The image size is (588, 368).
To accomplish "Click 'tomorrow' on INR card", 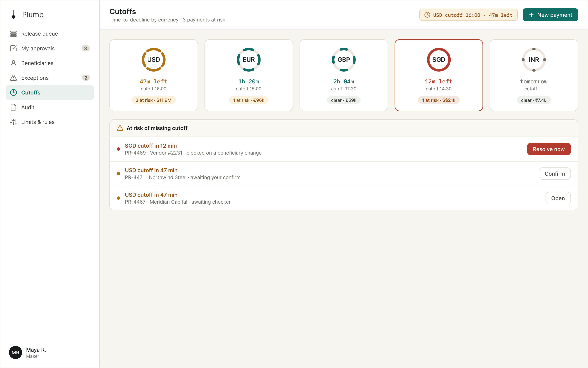I will point(534,82).
